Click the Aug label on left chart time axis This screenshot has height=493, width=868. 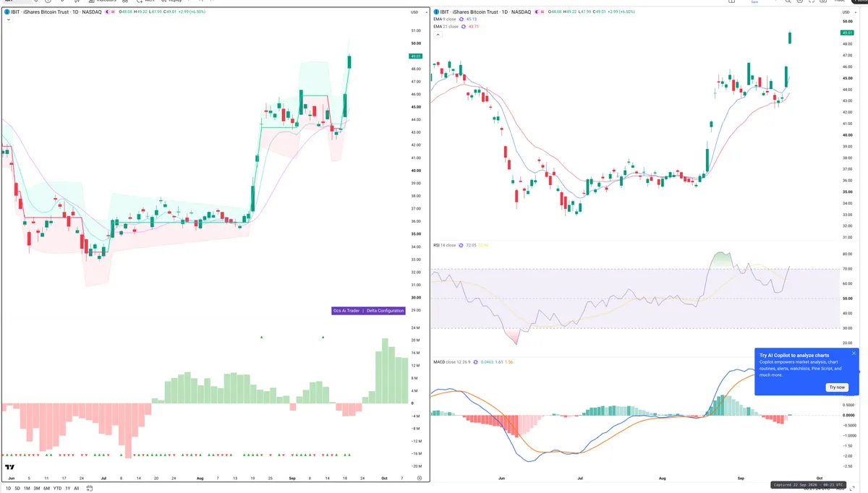200,479
